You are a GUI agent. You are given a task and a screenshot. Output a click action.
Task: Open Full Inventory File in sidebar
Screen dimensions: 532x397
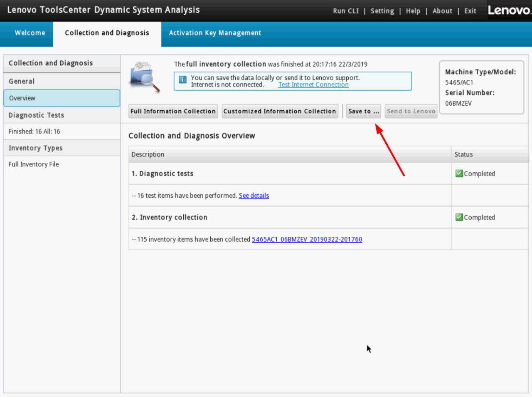[34, 164]
